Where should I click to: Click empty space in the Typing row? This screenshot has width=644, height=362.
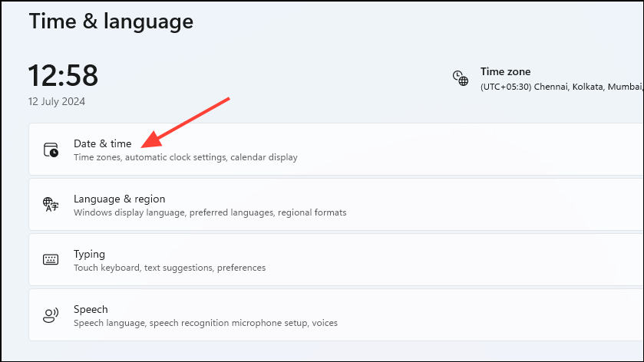click(x=461, y=260)
